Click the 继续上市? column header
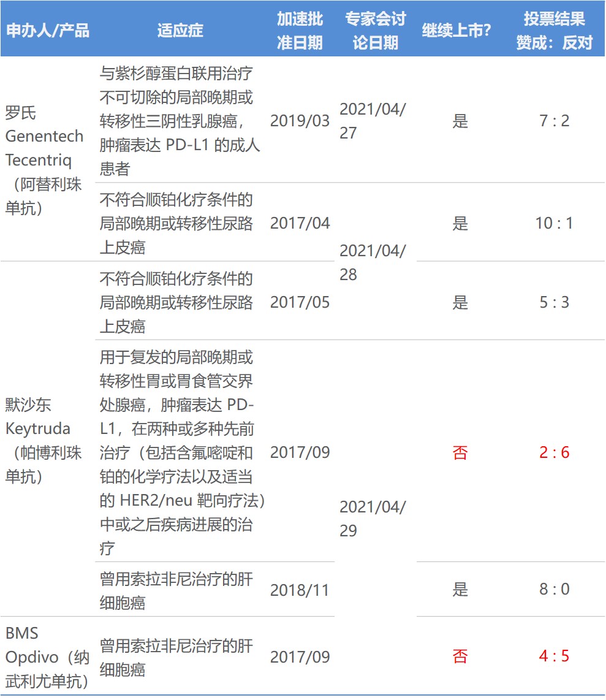Screen dimensions: 606x700 pos(456,31)
